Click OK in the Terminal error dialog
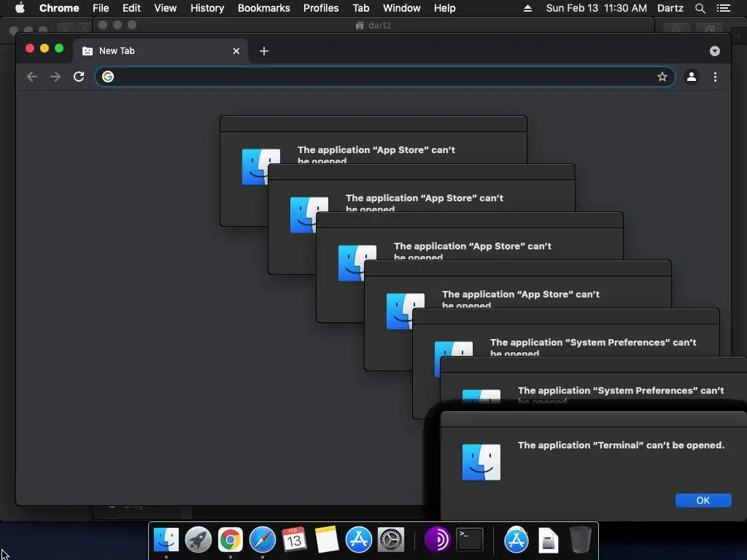747x560 pixels. click(x=703, y=500)
